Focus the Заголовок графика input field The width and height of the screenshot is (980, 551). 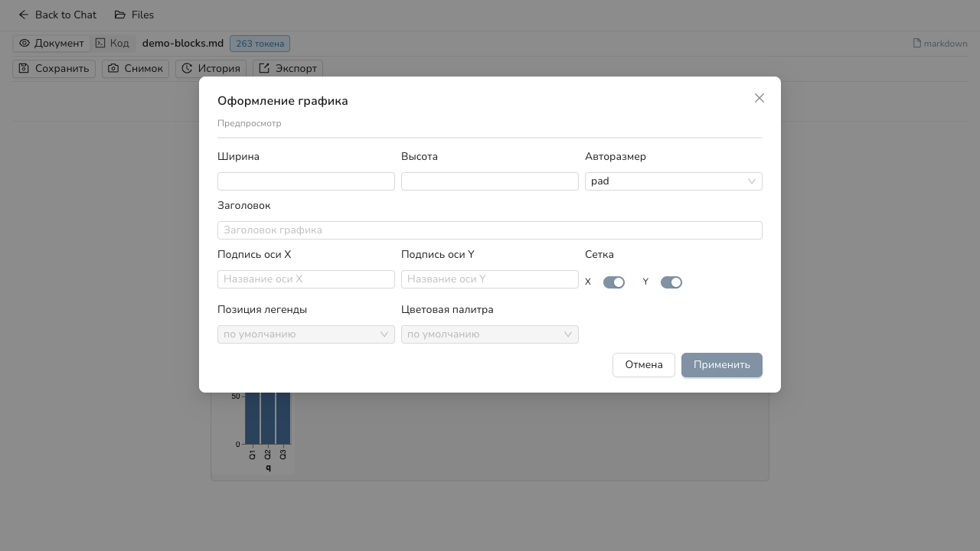point(490,230)
